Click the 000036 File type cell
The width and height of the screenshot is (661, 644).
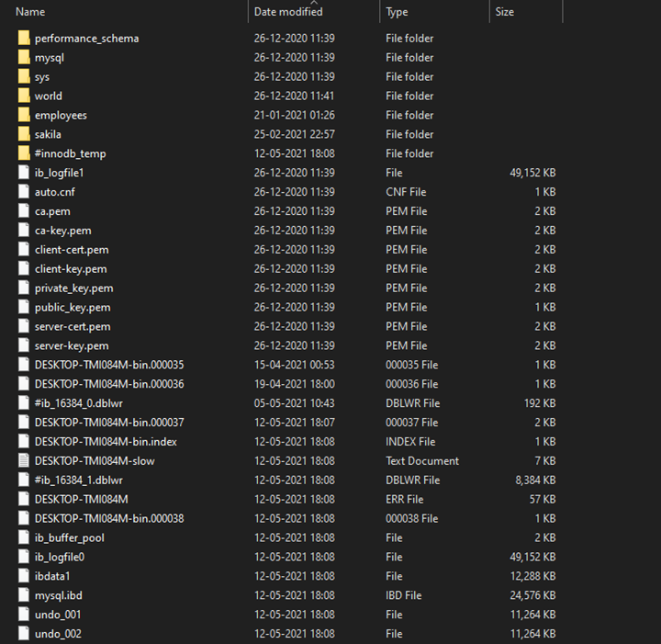coord(411,384)
